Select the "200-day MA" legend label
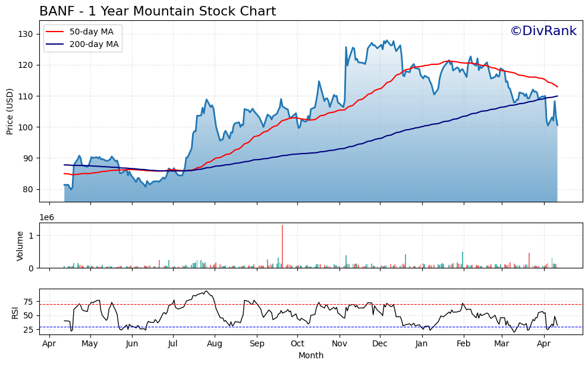The image size is (588, 366). [94, 44]
